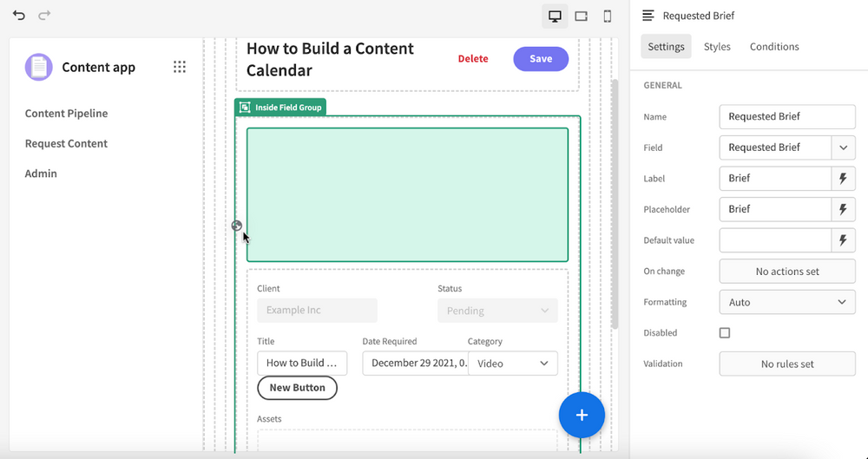868x459 pixels.
Task: Open the Settings tab
Action: (x=666, y=47)
